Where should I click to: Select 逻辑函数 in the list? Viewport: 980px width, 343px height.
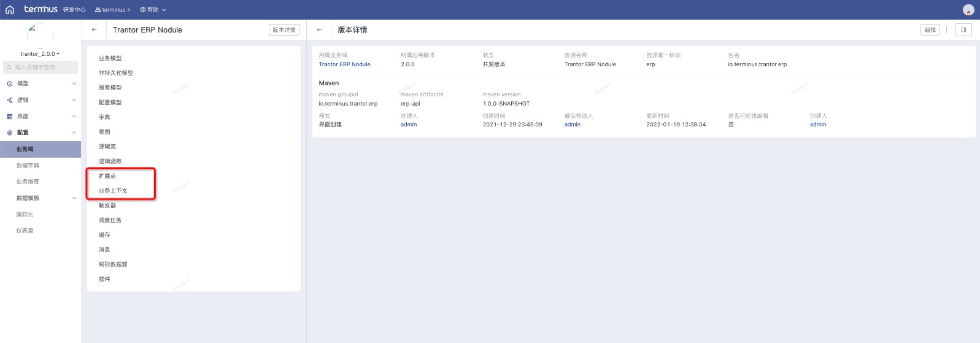(x=110, y=161)
